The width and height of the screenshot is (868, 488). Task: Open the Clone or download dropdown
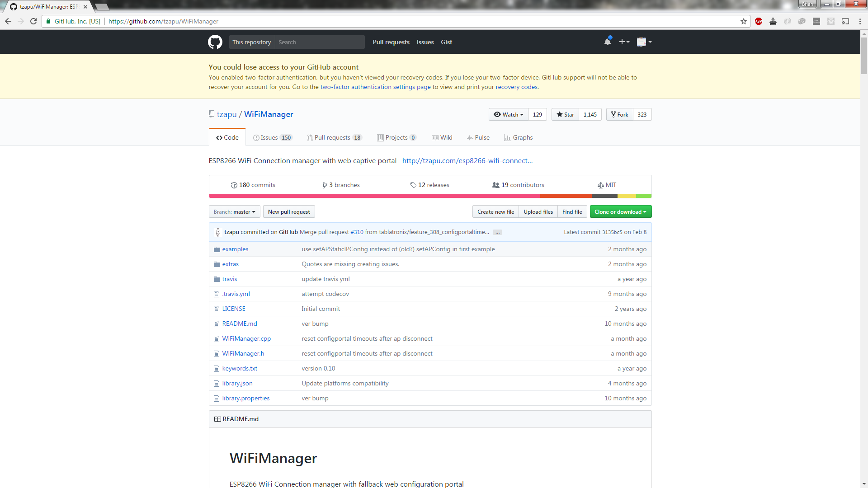pyautogui.click(x=620, y=211)
